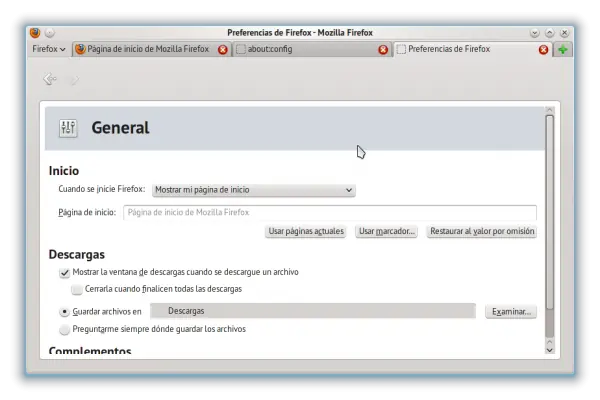Switch to the about:config tab

coord(310,49)
